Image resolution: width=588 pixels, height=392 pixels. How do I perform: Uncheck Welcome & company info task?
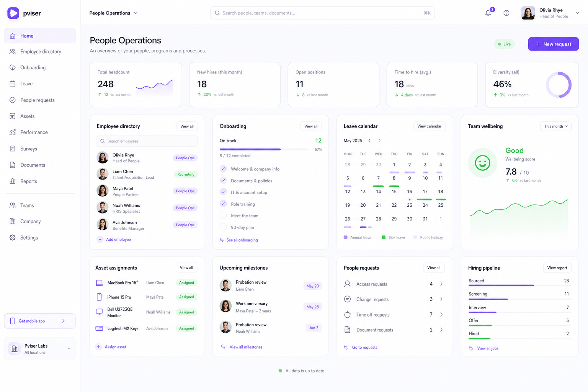(x=223, y=168)
